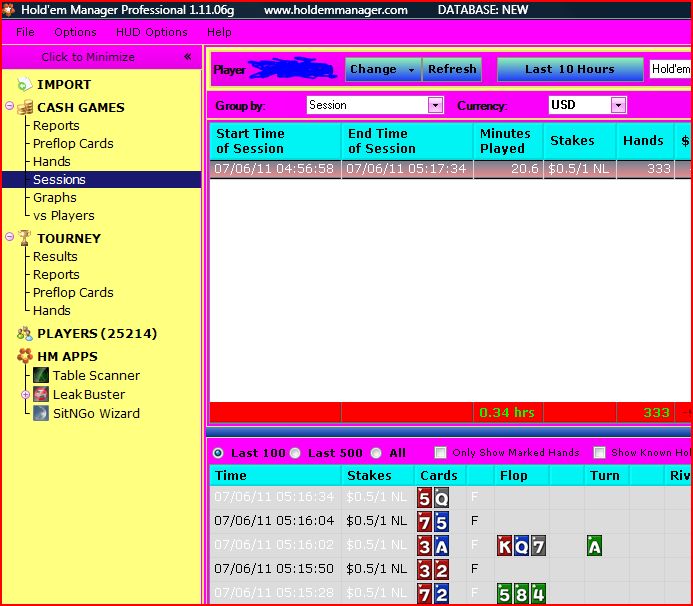Image resolution: width=693 pixels, height=606 pixels.
Task: Click the Import icon in sidebar
Action: click(24, 84)
